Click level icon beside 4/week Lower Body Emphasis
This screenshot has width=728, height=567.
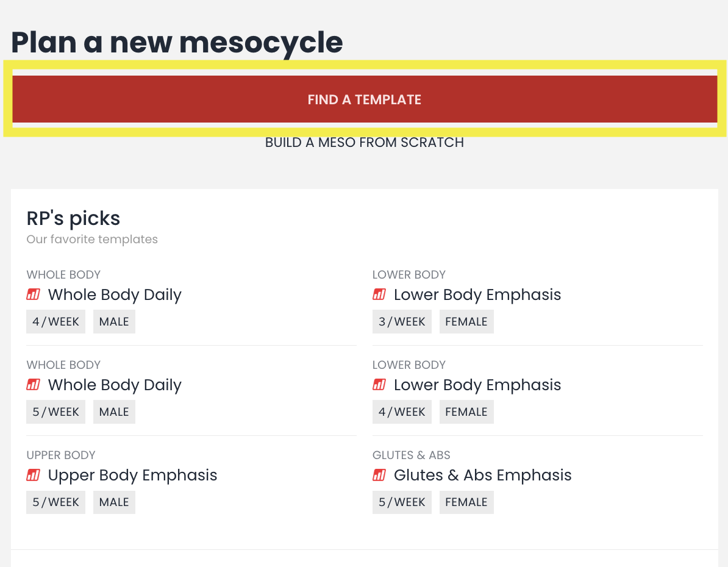[379, 385]
